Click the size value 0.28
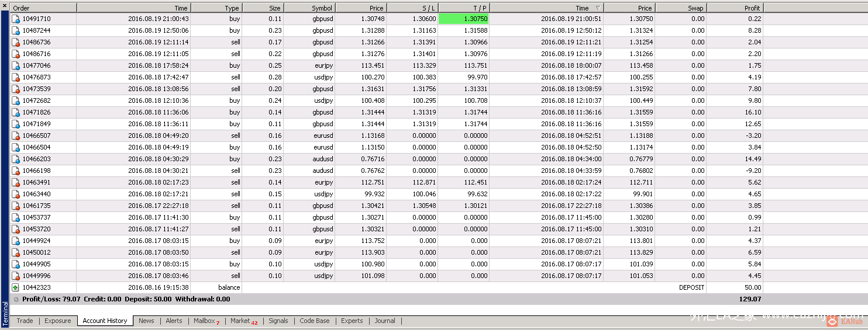The height and width of the screenshot is (330, 868). [274, 77]
